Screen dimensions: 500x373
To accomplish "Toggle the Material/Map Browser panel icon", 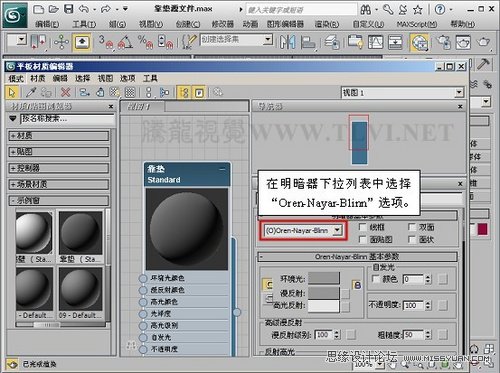I will coord(184,92).
